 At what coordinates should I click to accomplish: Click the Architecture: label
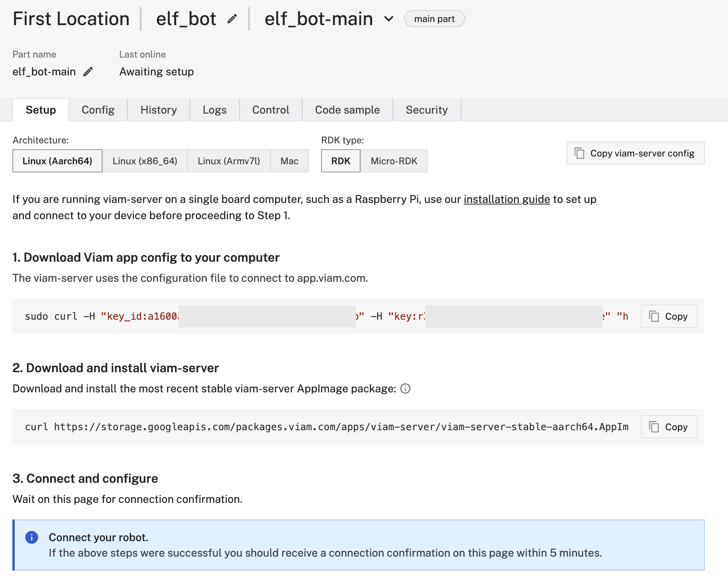click(41, 140)
